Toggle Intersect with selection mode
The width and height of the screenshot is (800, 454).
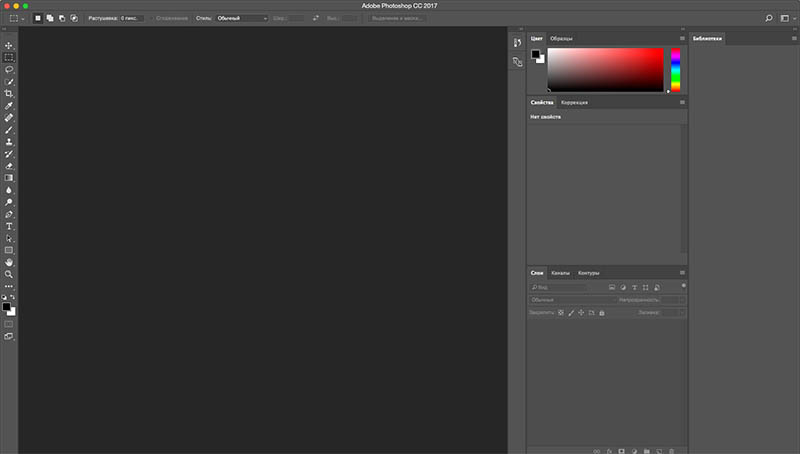tap(74, 18)
